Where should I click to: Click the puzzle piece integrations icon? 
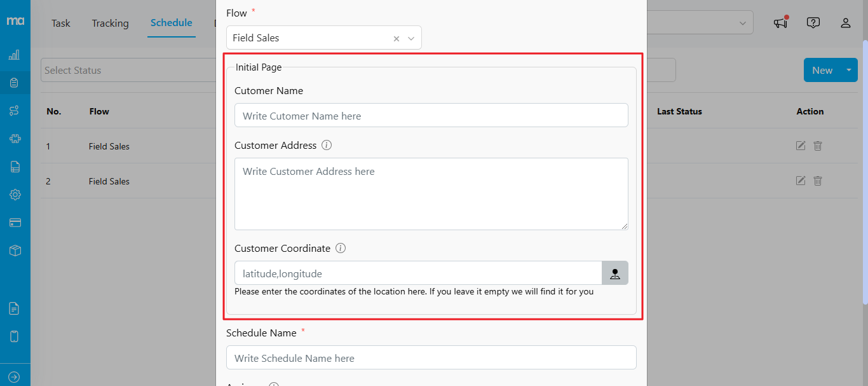[x=15, y=139]
